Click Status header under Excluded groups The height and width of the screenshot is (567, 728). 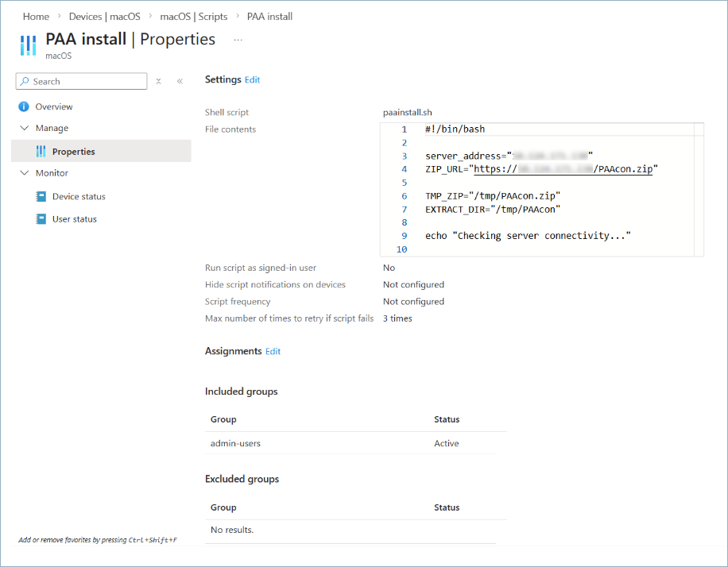point(447,507)
